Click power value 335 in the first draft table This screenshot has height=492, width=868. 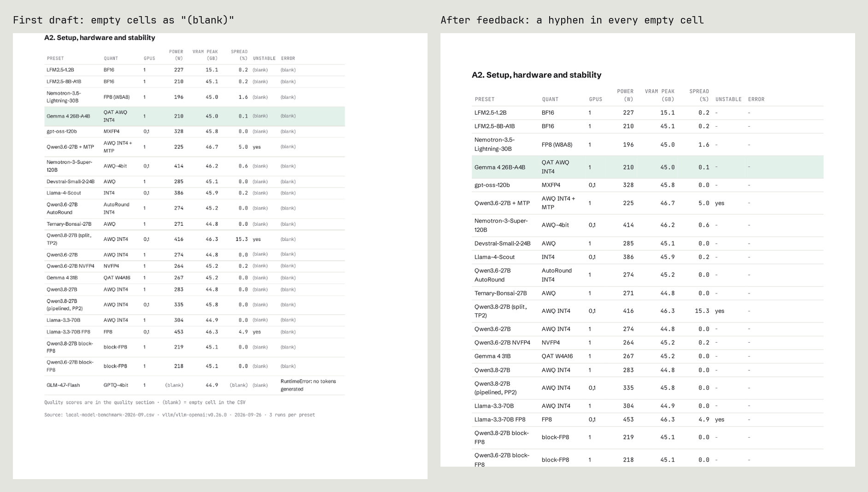(179, 305)
